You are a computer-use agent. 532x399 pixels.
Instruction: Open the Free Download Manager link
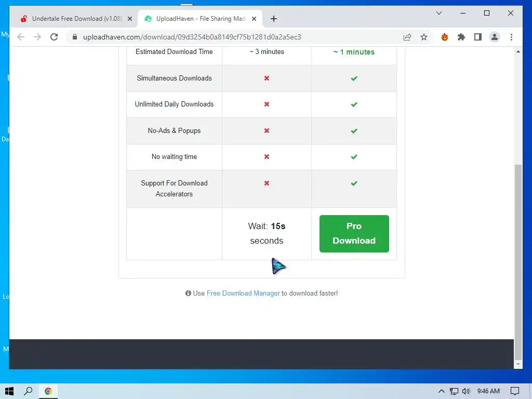point(243,293)
